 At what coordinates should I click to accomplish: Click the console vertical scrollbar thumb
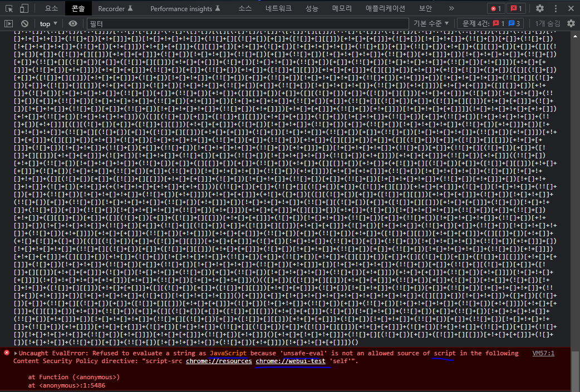click(x=575, y=371)
